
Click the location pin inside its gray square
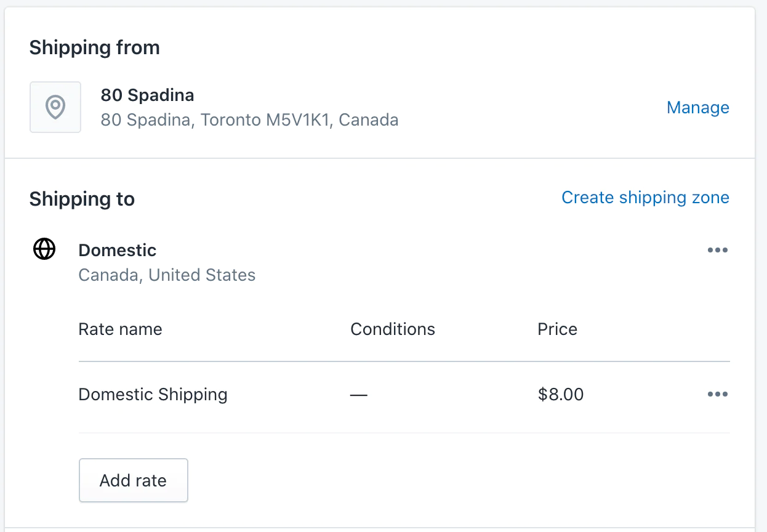click(x=55, y=107)
